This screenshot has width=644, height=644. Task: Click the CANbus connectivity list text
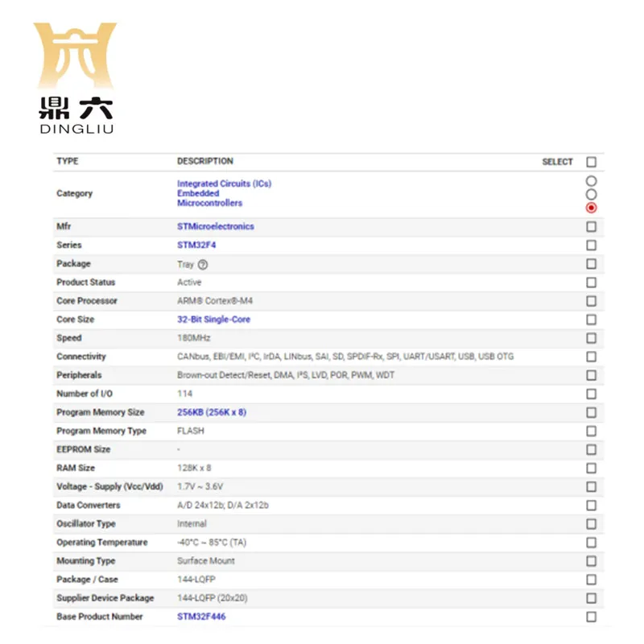tap(345, 356)
